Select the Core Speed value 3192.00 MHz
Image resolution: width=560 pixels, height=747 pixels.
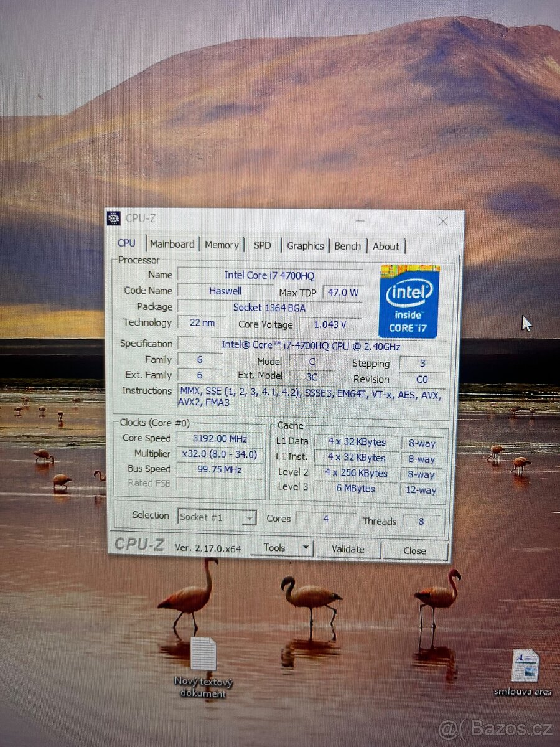pyautogui.click(x=220, y=438)
